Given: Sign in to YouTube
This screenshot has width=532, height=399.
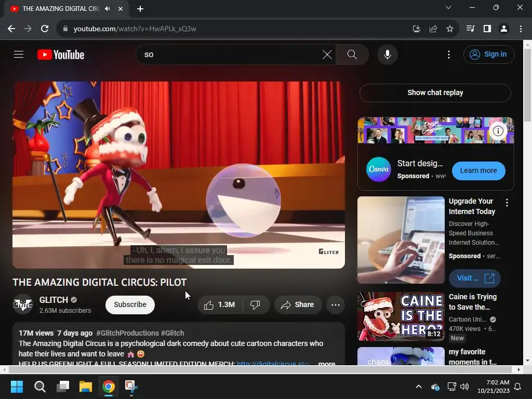Looking at the screenshot, I should tap(488, 54).
